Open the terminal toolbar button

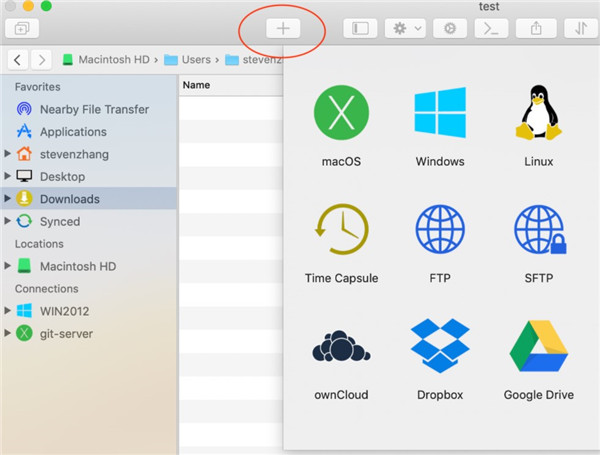coord(491,29)
